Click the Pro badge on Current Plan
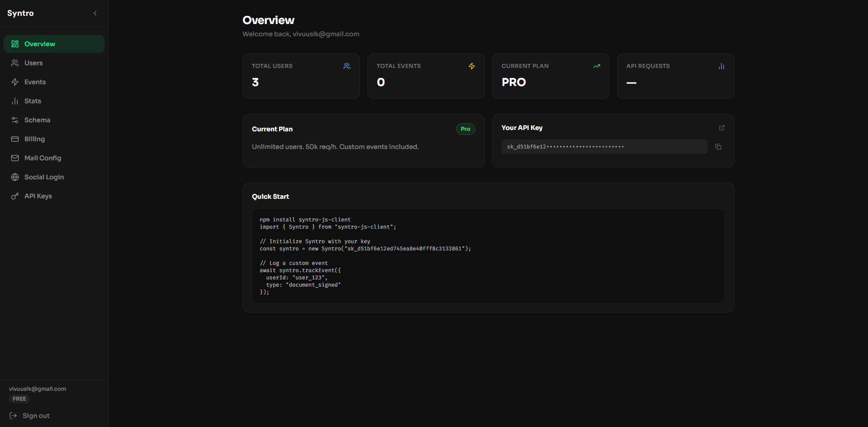Viewport: 868px width, 427px height. (x=465, y=129)
